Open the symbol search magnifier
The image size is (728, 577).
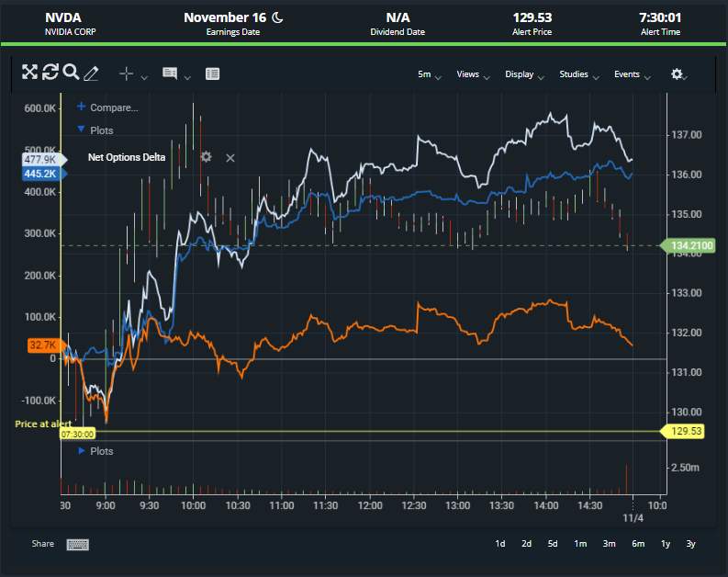pos(71,72)
